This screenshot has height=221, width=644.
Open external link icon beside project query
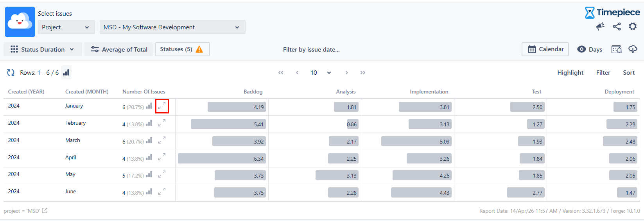[45, 210]
